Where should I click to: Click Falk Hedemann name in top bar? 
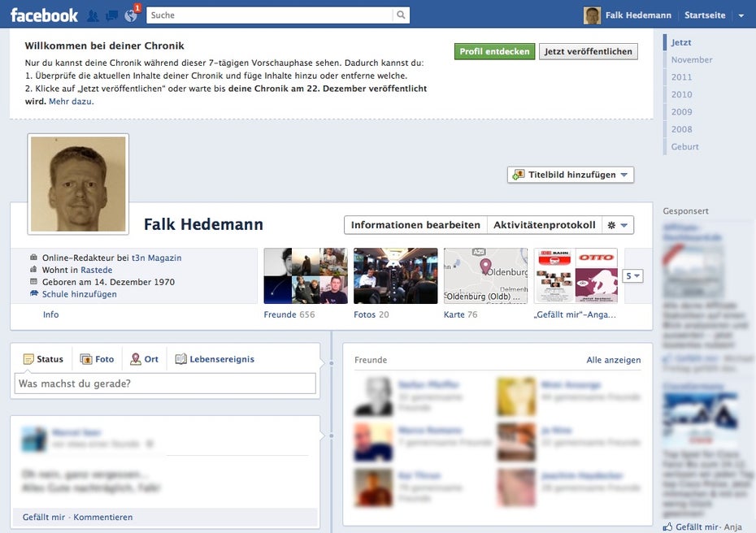coord(638,15)
